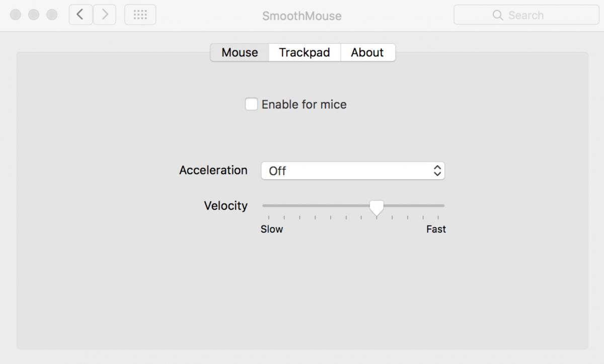Select the Mouse tab
Screen dimensions: 604x364
[240, 52]
